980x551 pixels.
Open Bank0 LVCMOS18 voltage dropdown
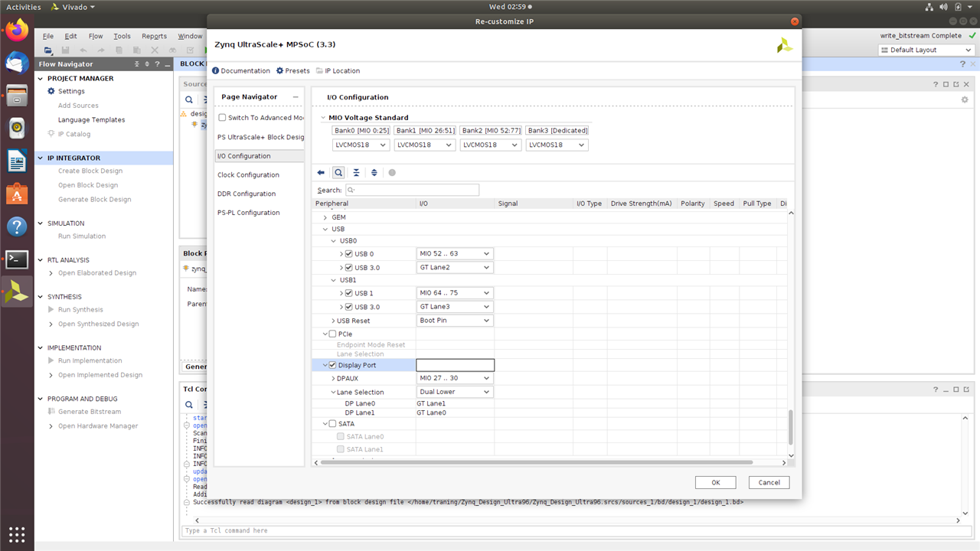coord(361,145)
